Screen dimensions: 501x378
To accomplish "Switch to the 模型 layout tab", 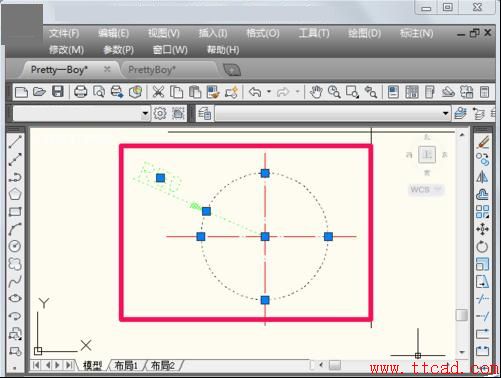I will (x=93, y=366).
